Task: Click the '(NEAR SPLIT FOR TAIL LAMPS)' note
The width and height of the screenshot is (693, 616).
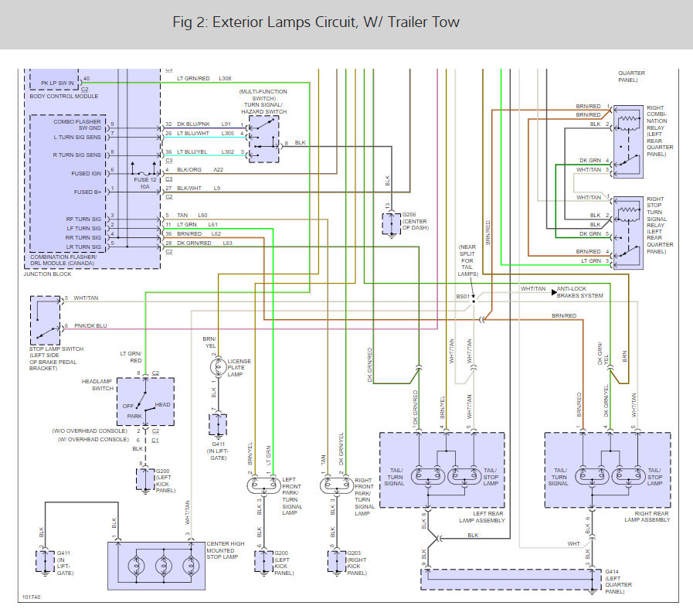Action: (x=467, y=260)
